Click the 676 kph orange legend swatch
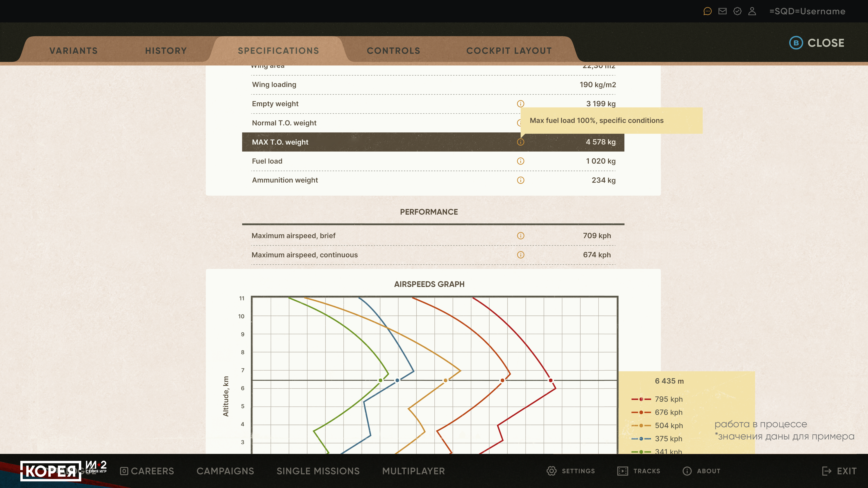This screenshot has width=868, height=488. (x=641, y=412)
